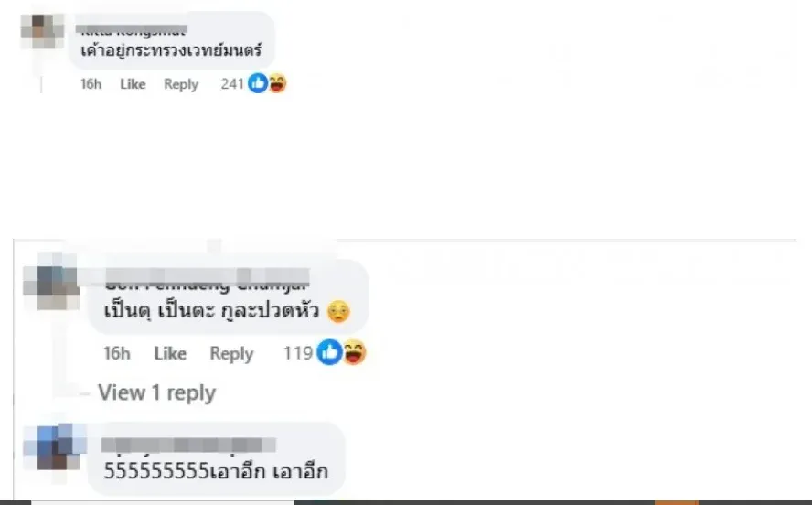Click the 16h timestamp on the first comment
Screen dimensions: 812x505
point(91,84)
